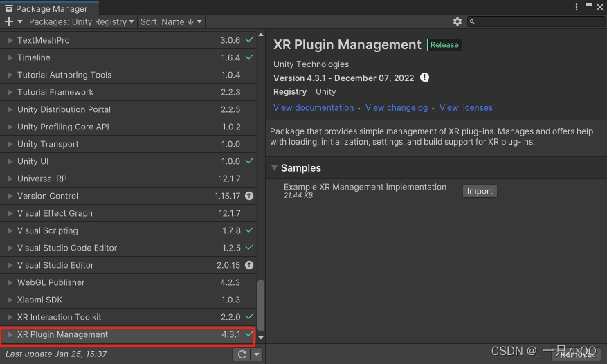Click the installed checkmark next to Visual Scripting

[249, 230]
